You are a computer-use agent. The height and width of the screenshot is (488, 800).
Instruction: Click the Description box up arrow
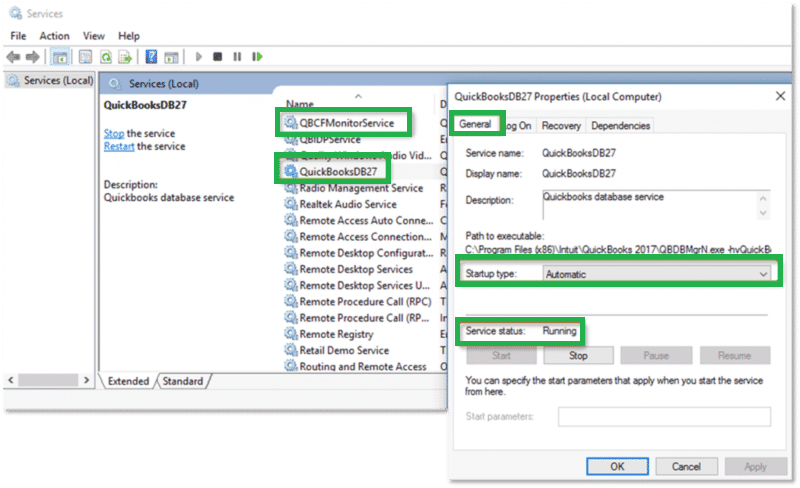763,199
